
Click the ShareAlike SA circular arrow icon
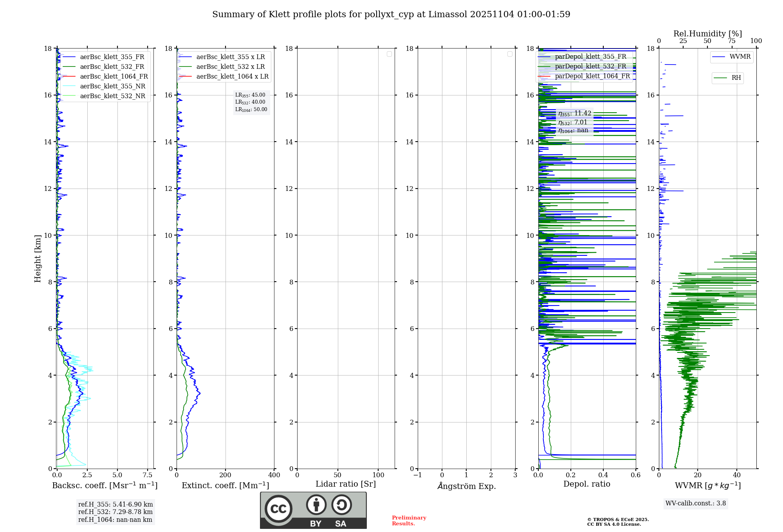(341, 505)
